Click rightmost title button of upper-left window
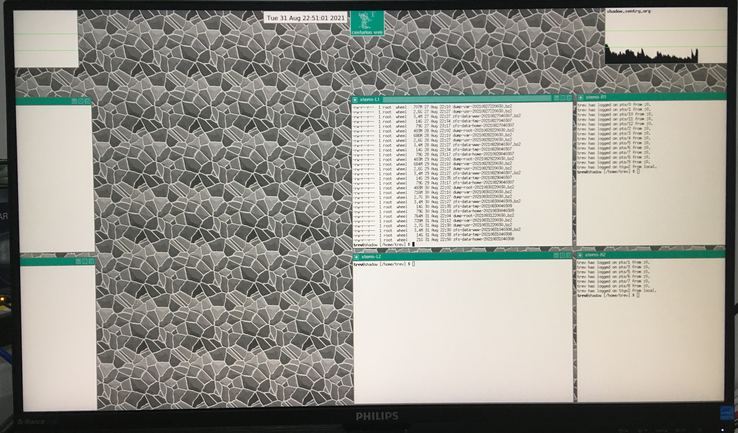The image size is (738, 433). (87, 101)
